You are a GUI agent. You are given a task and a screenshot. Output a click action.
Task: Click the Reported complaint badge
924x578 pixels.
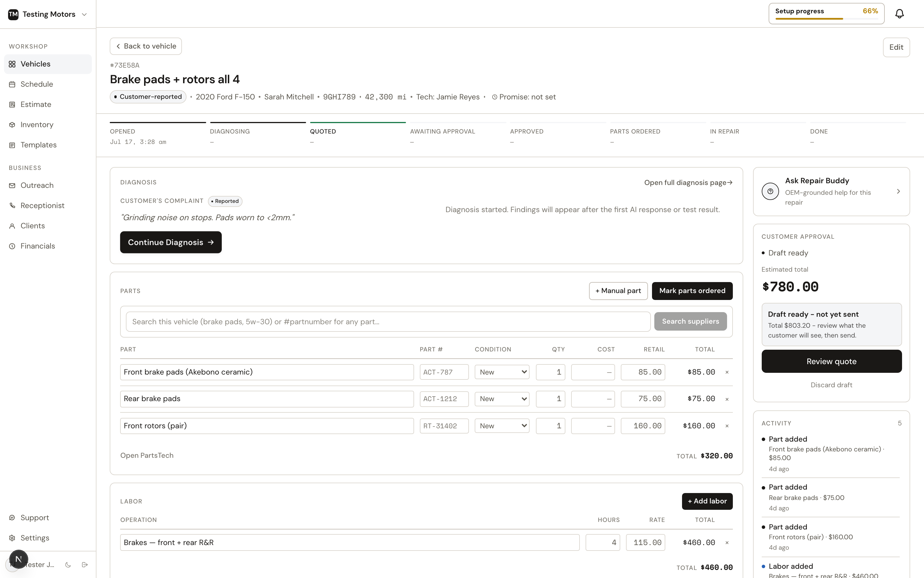click(x=225, y=201)
